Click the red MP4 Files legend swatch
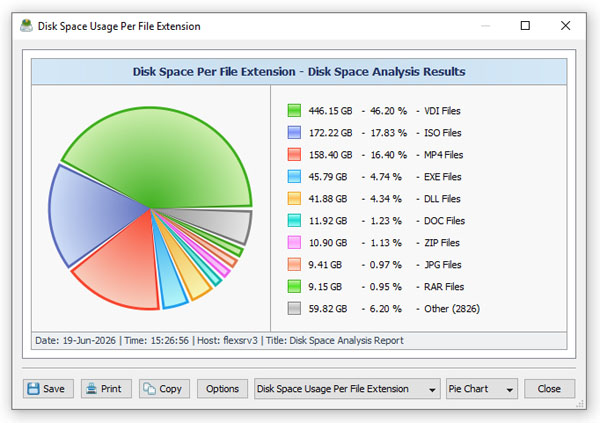 (x=294, y=154)
